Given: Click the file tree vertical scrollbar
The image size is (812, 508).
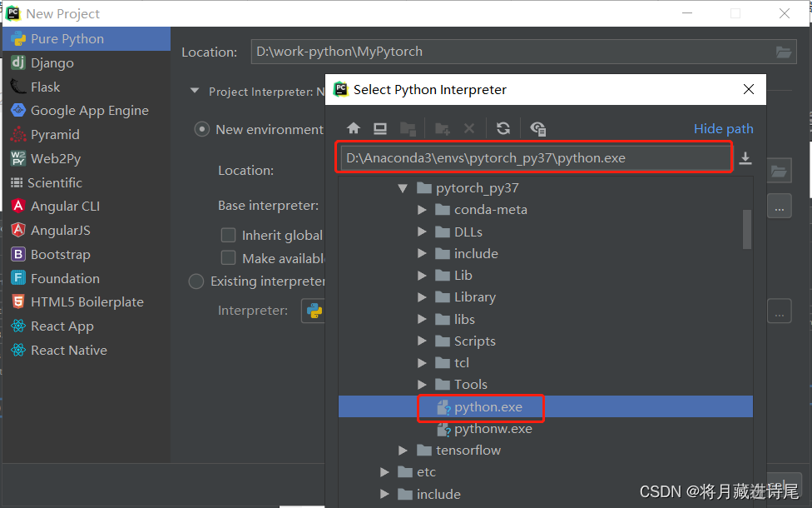Looking at the screenshot, I should click(x=747, y=229).
